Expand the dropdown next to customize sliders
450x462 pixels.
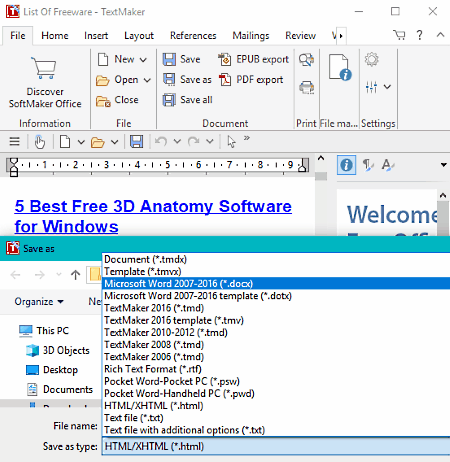387,87
